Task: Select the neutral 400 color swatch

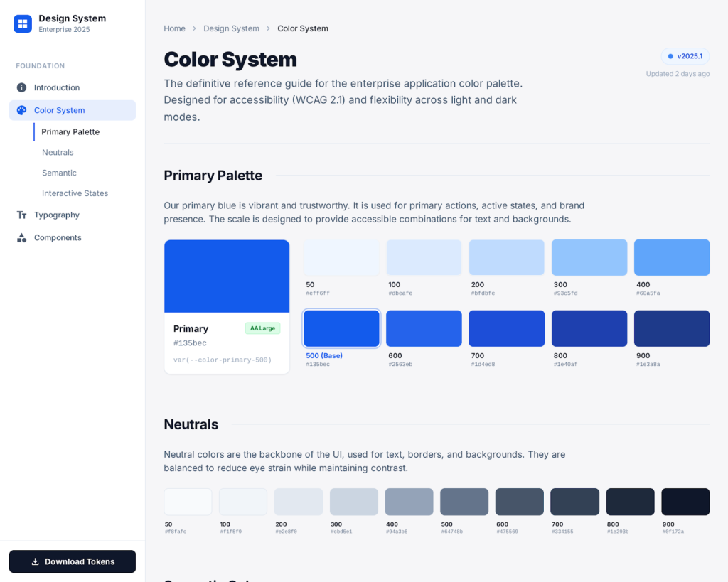Action: pos(409,502)
